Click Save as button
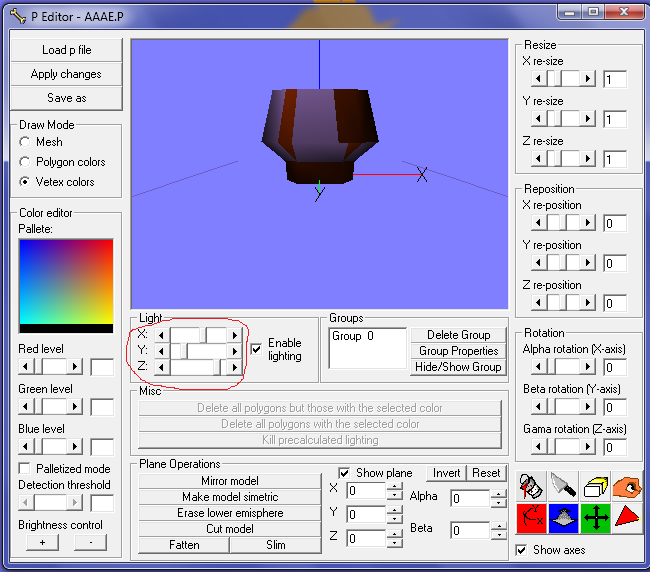The width and height of the screenshot is (650, 572). click(x=66, y=98)
